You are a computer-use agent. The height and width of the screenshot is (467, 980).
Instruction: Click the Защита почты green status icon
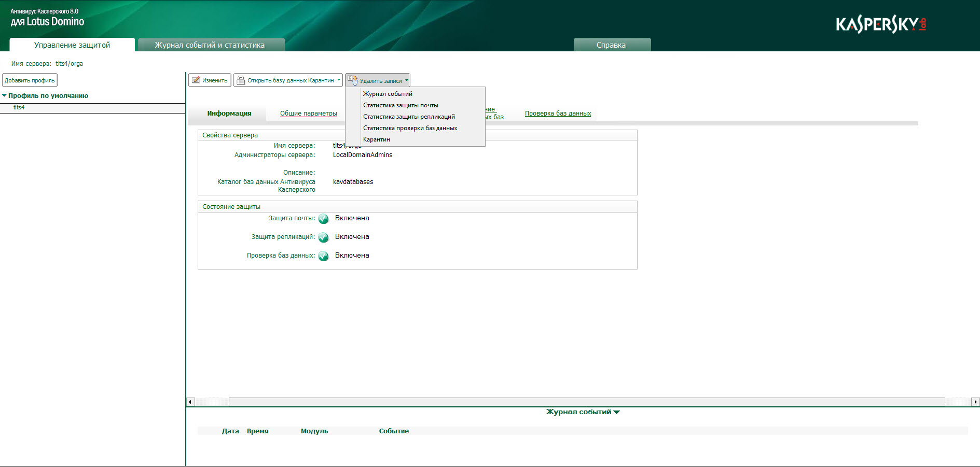point(323,219)
